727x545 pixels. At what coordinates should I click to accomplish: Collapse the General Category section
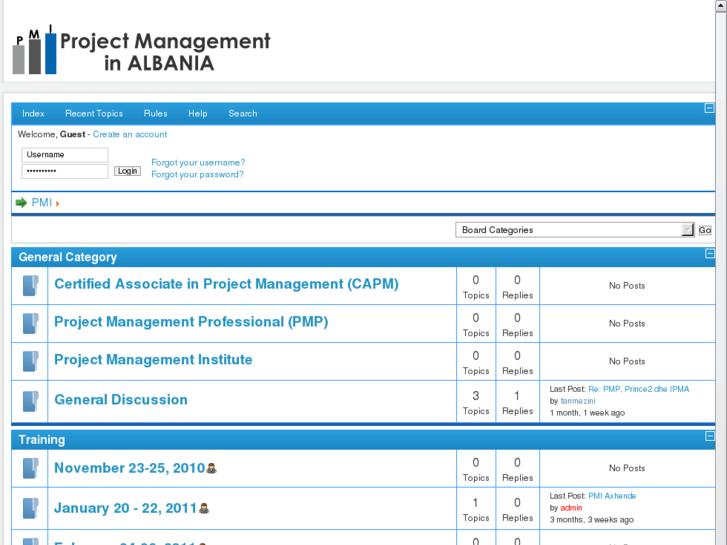click(709, 253)
